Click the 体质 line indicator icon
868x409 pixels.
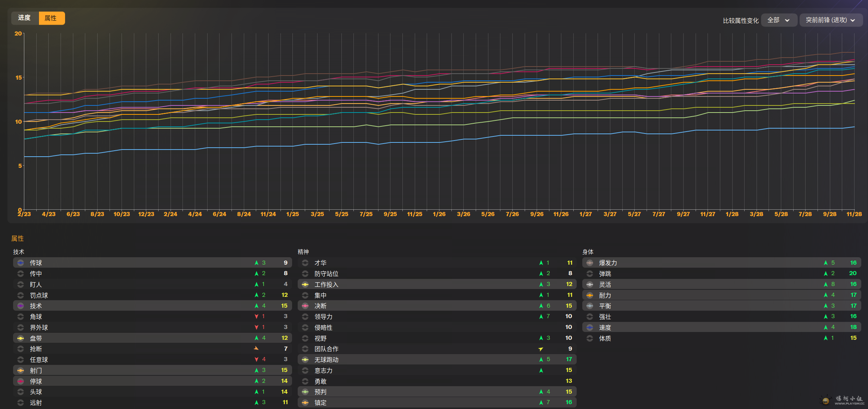(590, 338)
